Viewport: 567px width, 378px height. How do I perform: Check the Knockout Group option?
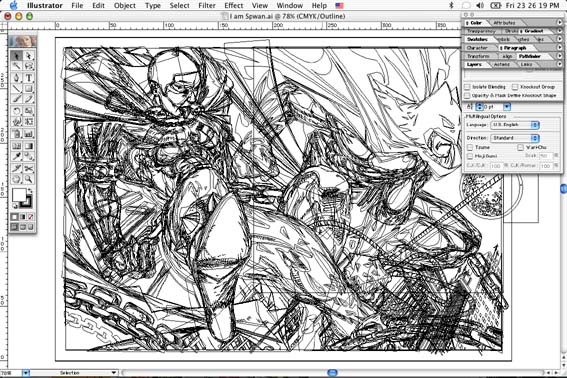click(515, 87)
